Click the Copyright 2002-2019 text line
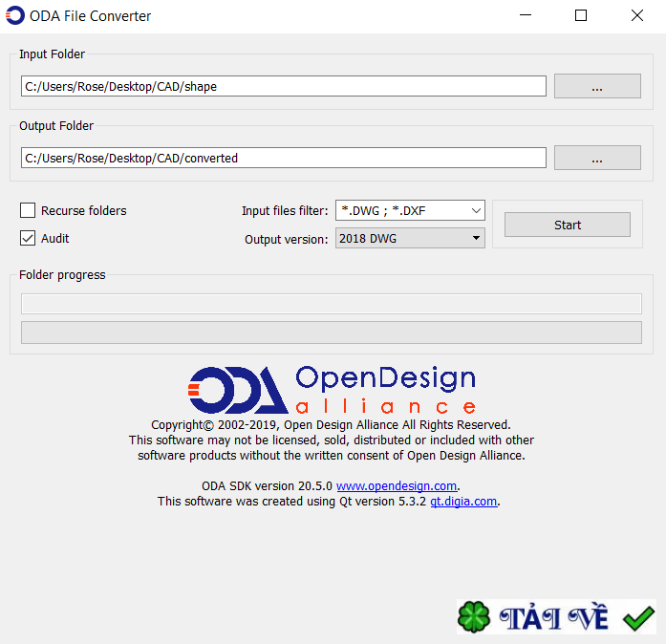 331,425
